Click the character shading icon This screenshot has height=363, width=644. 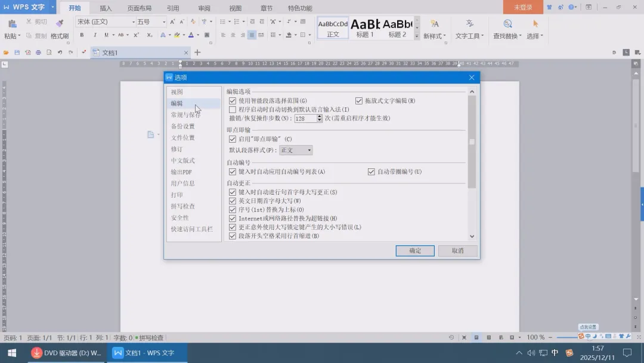(207, 35)
